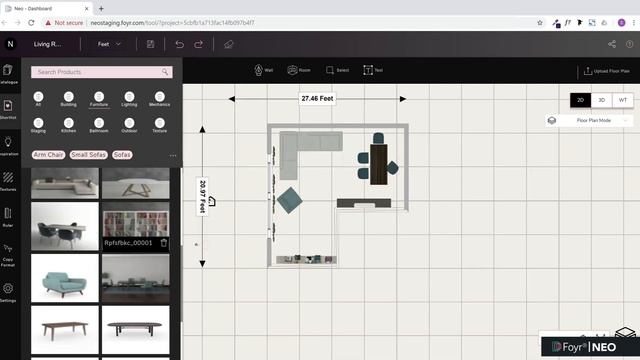Select the Kitchen category filter
The image size is (640, 360).
[x=69, y=125]
